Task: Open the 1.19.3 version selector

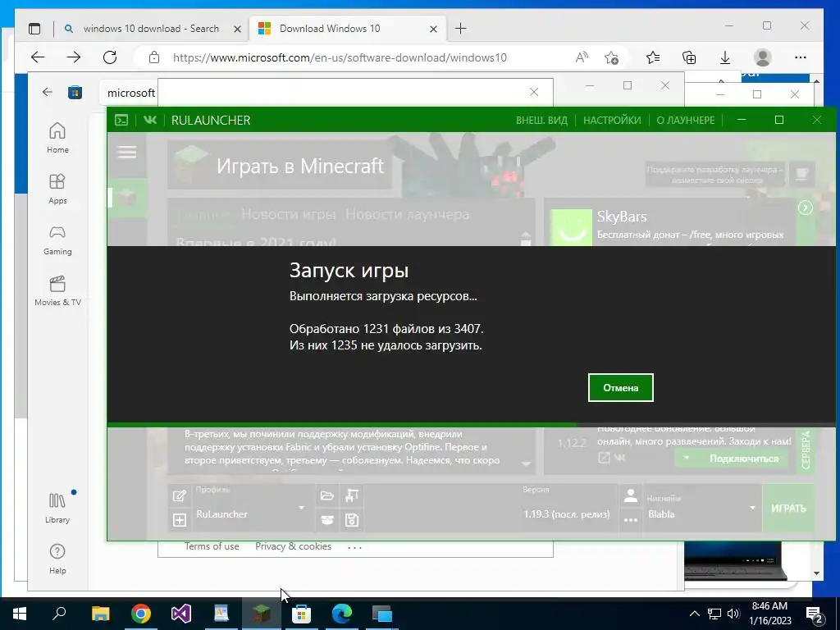Action: [x=567, y=514]
